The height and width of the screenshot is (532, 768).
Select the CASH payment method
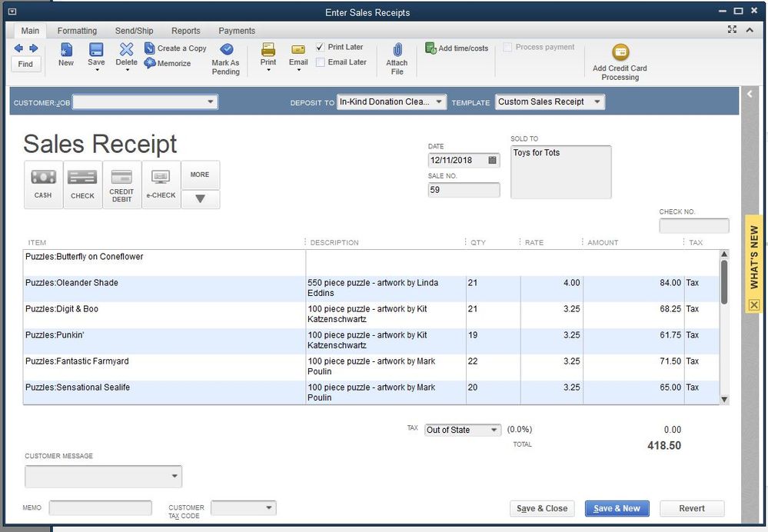[43, 184]
